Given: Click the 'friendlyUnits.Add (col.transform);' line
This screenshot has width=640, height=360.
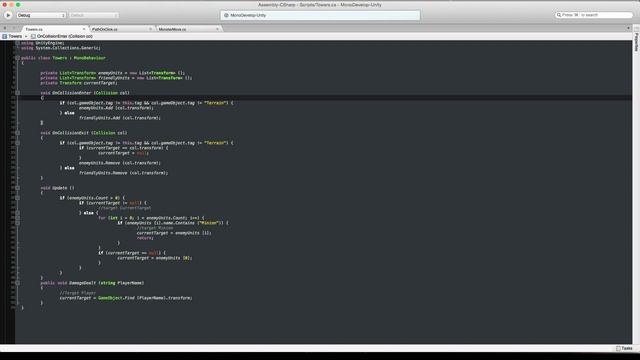Looking at the screenshot, I should point(120,118).
